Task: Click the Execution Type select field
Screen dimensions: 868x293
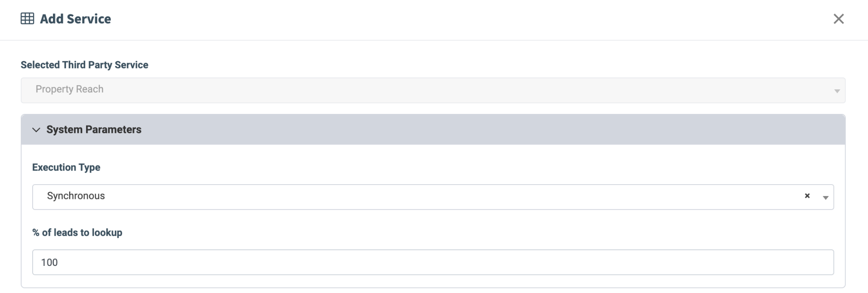Action: pyautogui.click(x=433, y=197)
